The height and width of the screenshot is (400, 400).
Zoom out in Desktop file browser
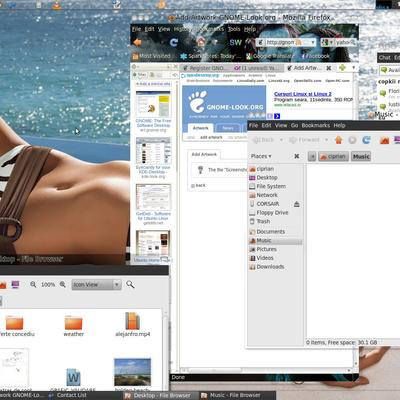pyautogui.click(x=33, y=284)
